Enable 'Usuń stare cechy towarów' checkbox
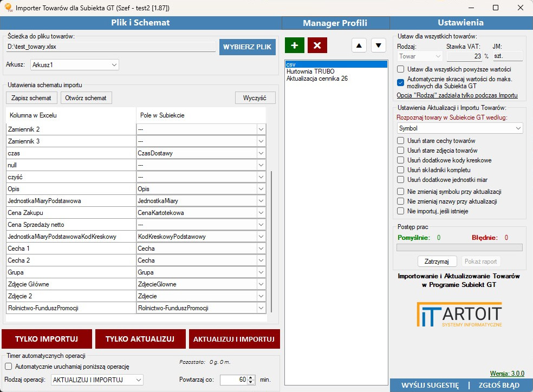The height and width of the screenshot is (392, 533). [401, 141]
